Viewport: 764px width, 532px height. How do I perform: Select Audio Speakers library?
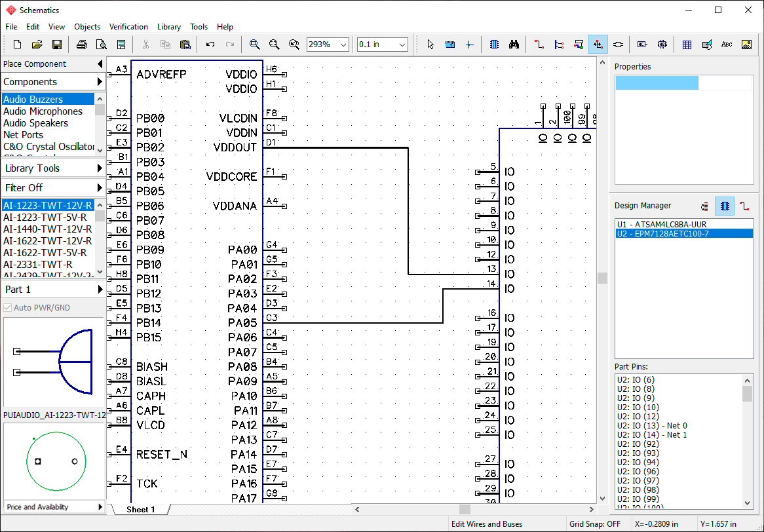pyautogui.click(x=48, y=123)
